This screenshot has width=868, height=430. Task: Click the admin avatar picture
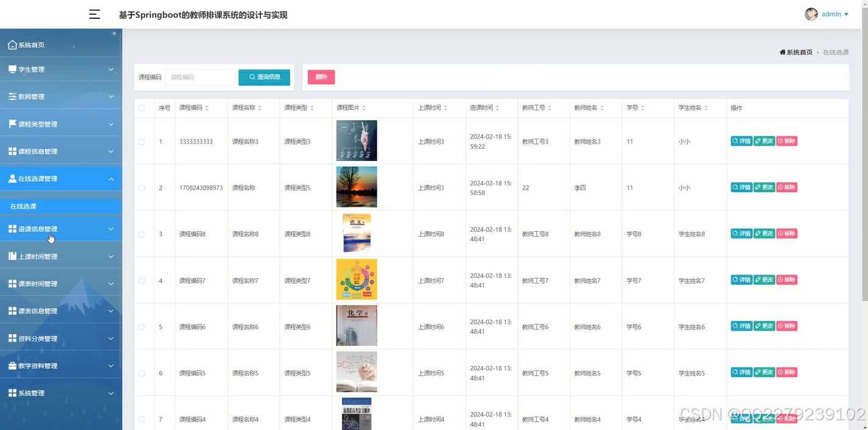(x=811, y=13)
